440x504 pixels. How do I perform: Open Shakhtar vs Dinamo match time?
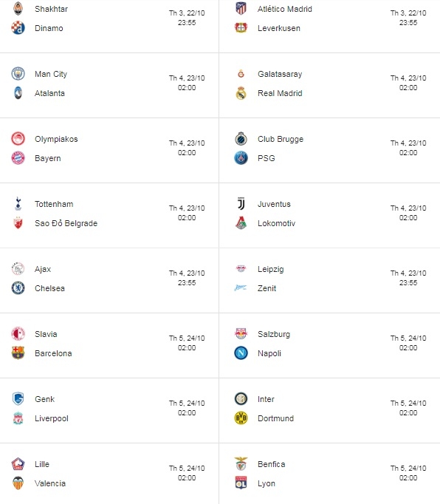point(187,18)
